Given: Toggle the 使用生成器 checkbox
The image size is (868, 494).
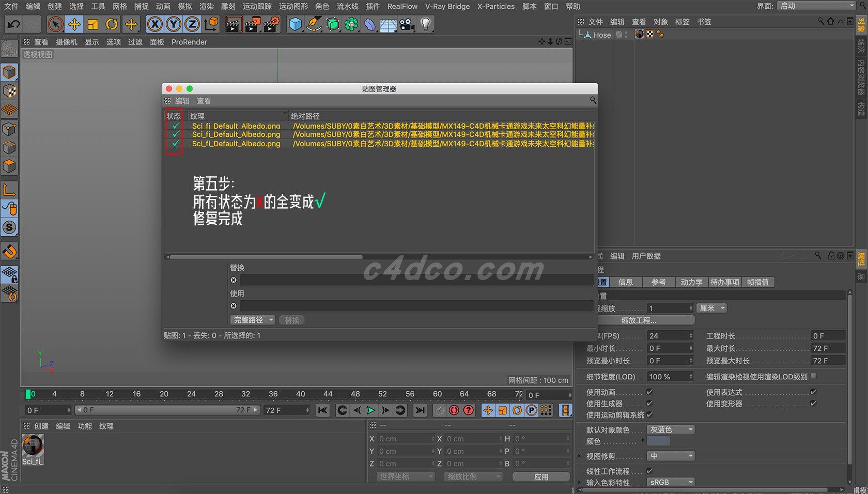Looking at the screenshot, I should pos(649,404).
